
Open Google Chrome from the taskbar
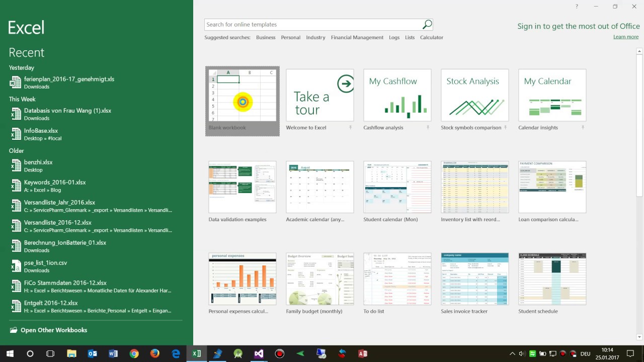point(134,353)
